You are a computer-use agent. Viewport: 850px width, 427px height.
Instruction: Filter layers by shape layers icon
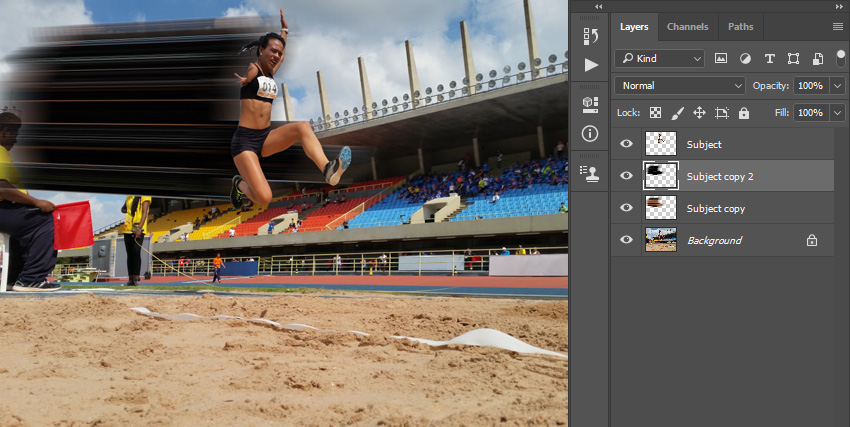tap(793, 59)
